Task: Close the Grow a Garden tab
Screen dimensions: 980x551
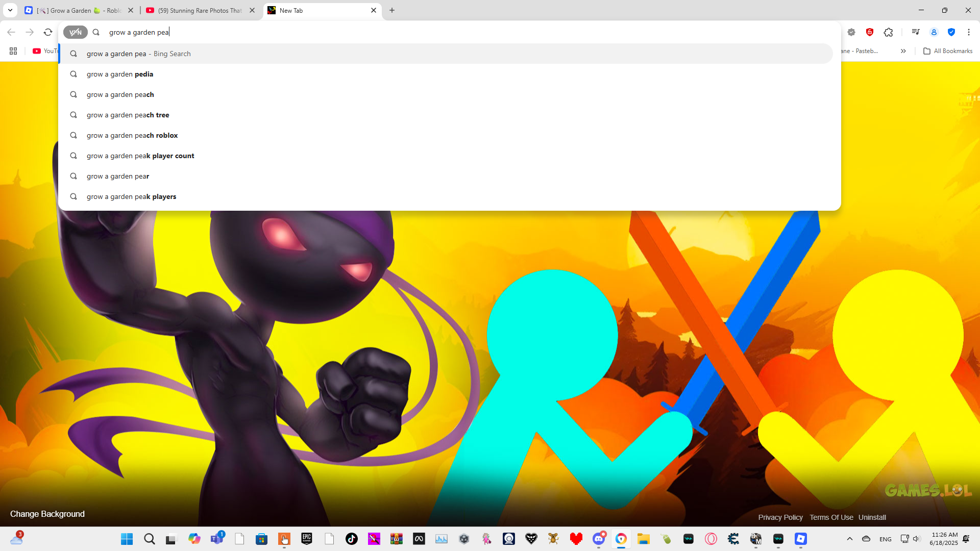Action: click(131, 10)
